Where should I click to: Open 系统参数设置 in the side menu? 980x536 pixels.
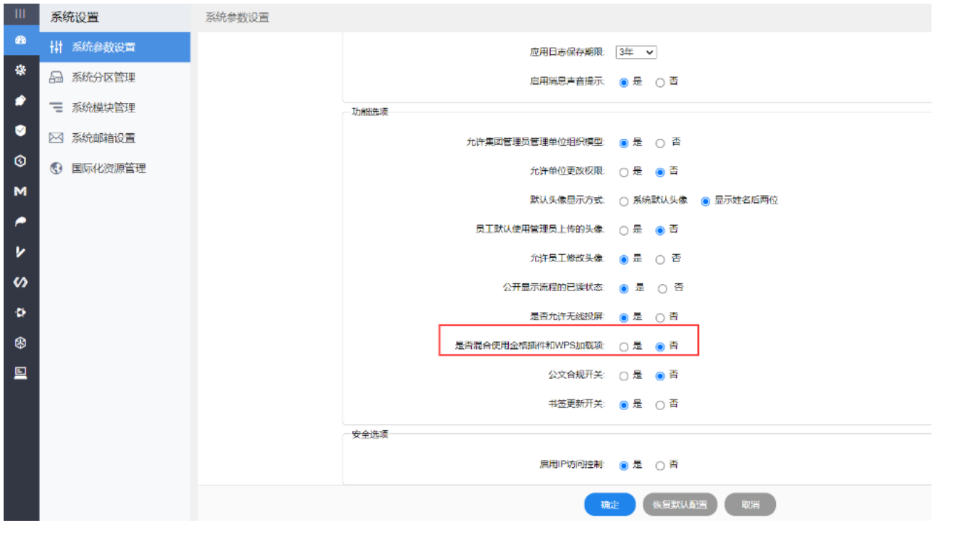coord(115,47)
